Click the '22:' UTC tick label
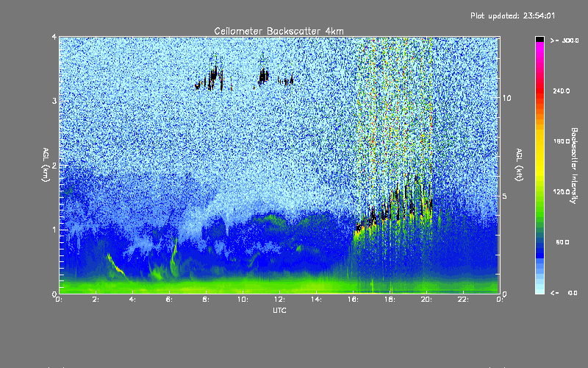Image resolution: width=588 pixels, height=368 pixels. (x=463, y=300)
